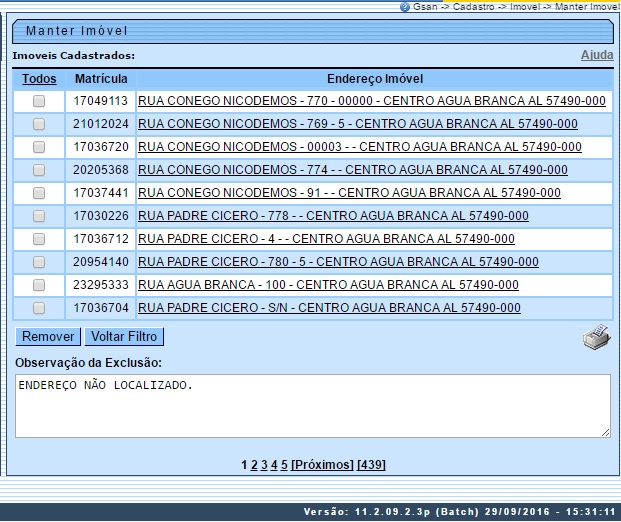Select the checkbox for matrícula 20205368
The image size is (621, 522).
[x=39, y=170]
